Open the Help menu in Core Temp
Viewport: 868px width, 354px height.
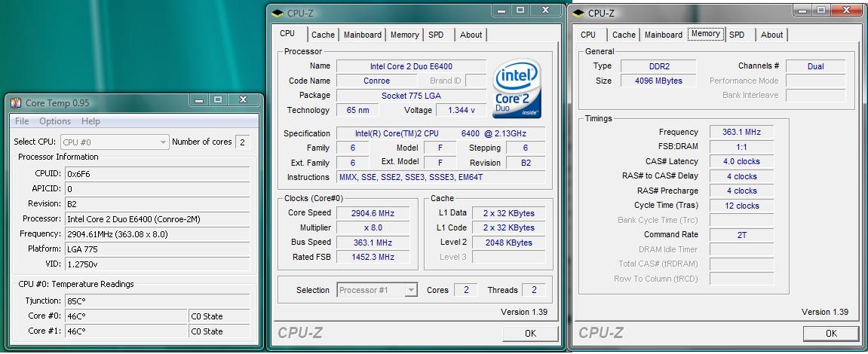(x=90, y=121)
